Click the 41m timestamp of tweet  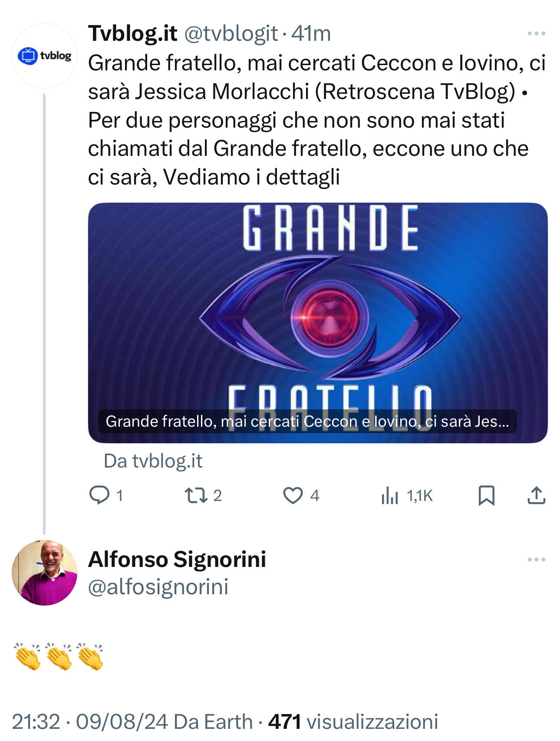click(311, 34)
